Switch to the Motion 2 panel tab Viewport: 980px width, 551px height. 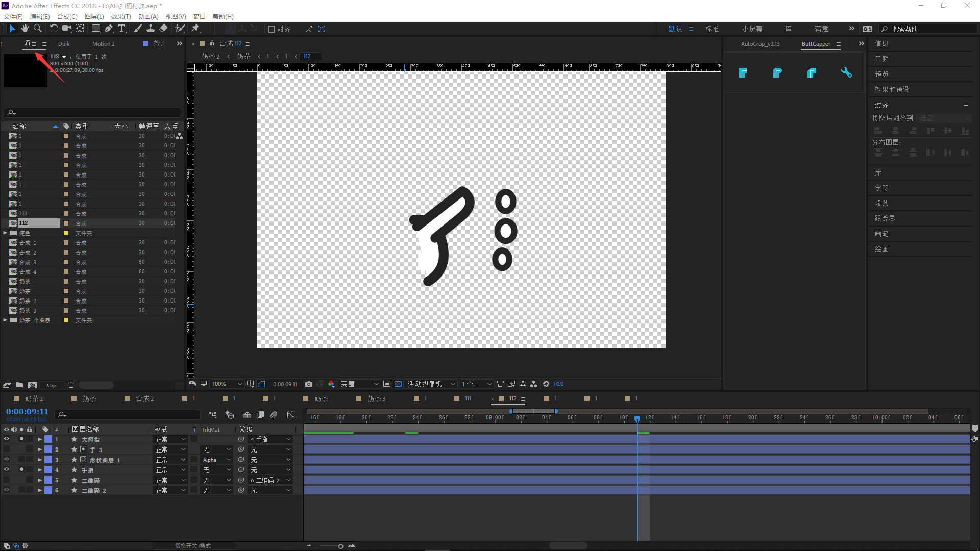pos(103,44)
